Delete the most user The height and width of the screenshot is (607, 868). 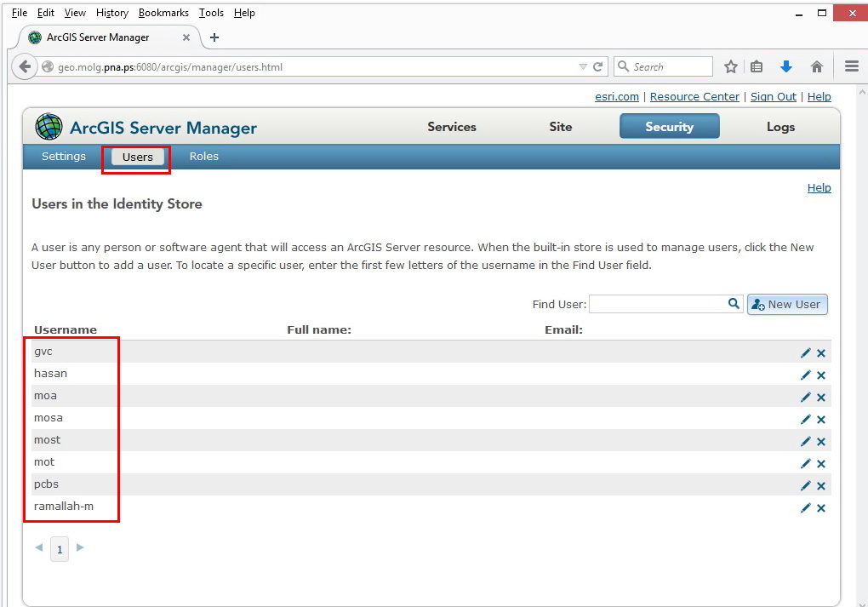[x=821, y=441]
